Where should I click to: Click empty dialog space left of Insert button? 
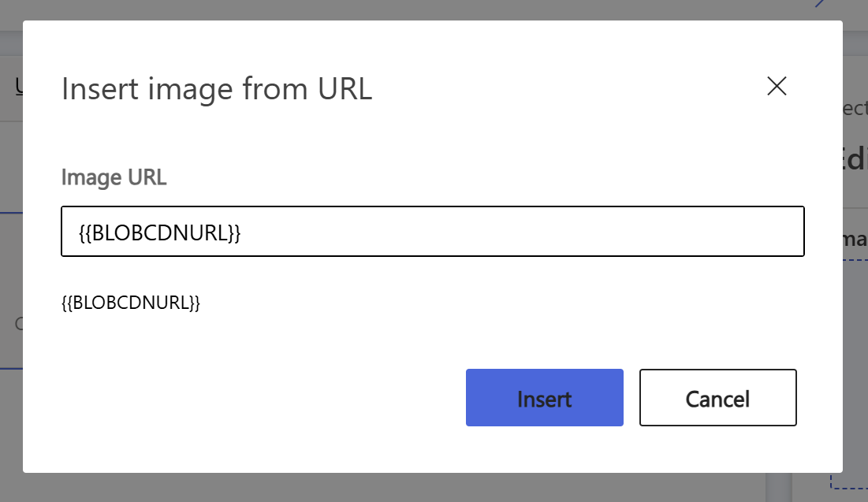tap(260, 398)
